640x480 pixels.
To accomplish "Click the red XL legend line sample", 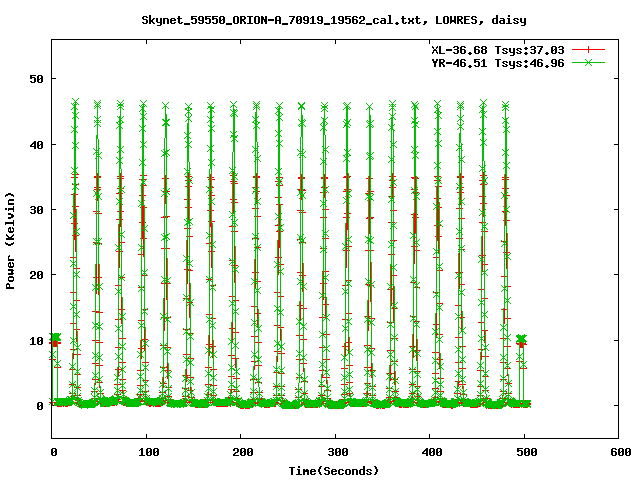I will point(588,50).
